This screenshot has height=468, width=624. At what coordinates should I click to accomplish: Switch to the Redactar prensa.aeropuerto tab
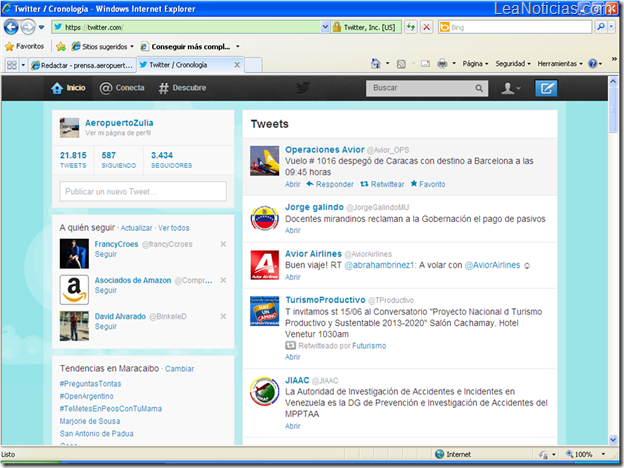tap(82, 65)
